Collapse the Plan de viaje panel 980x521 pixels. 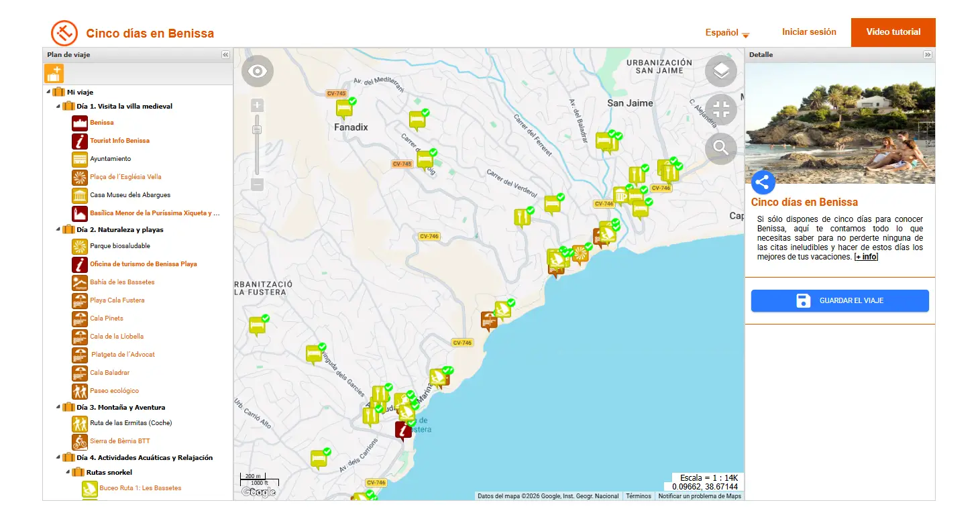click(225, 55)
